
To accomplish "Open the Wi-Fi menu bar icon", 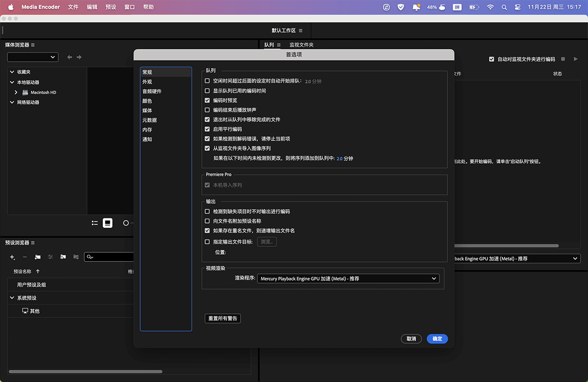I will (x=490, y=7).
